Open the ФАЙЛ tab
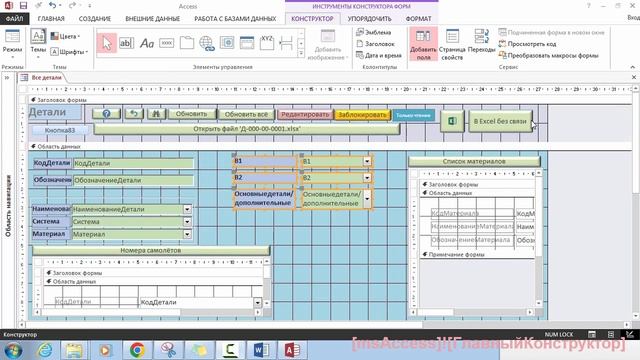Screen dimensions: 640x360 [x=14, y=19]
